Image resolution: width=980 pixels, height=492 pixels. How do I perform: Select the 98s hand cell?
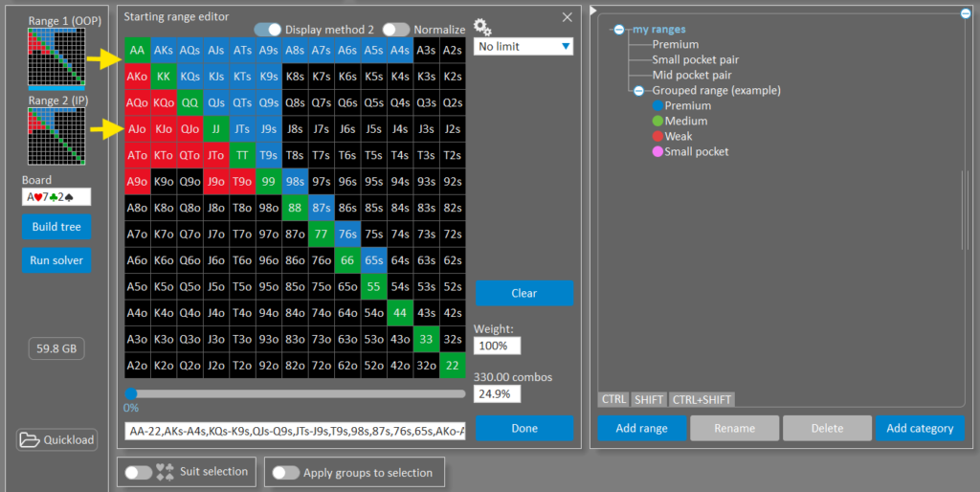pyautogui.click(x=295, y=181)
